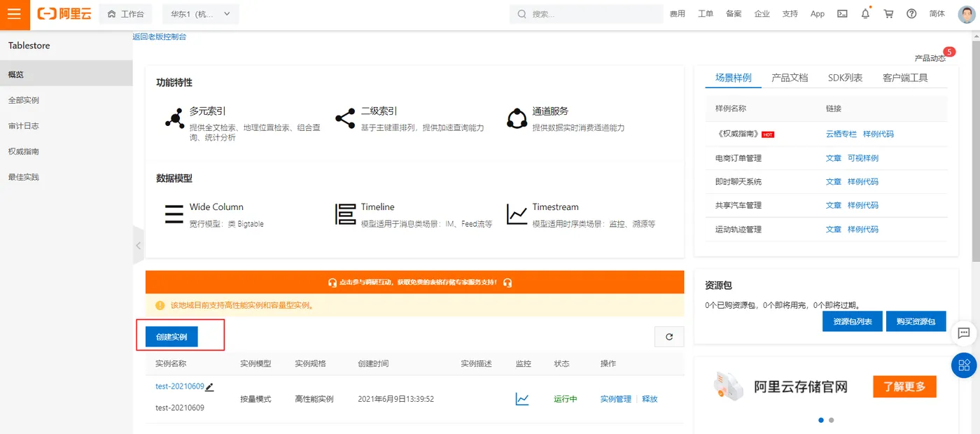Switch to the 产品文档 tab

pyautogui.click(x=790, y=78)
